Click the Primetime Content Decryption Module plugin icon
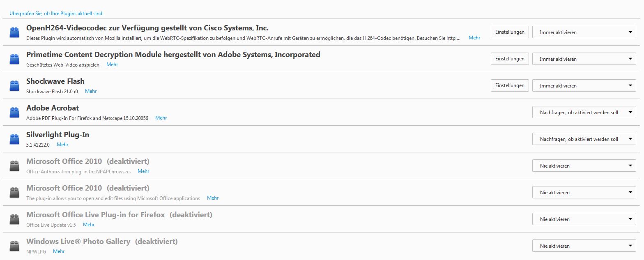The height and width of the screenshot is (260, 644). [14, 59]
